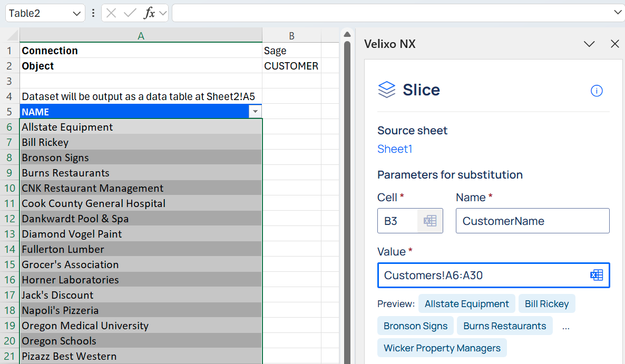Click the formula bar cancel X icon
625x364 pixels.
pyautogui.click(x=111, y=13)
